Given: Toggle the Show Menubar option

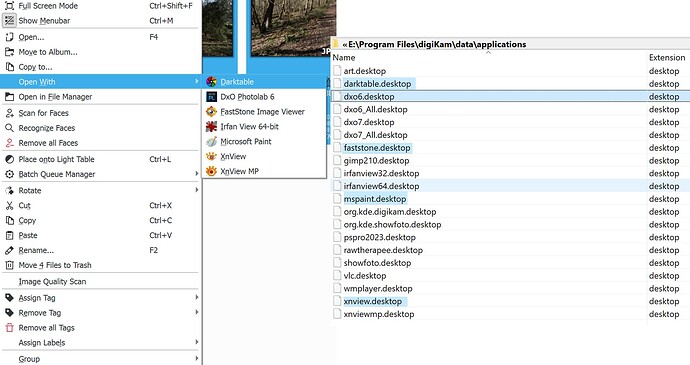Looking at the screenshot, I should (x=100, y=21).
